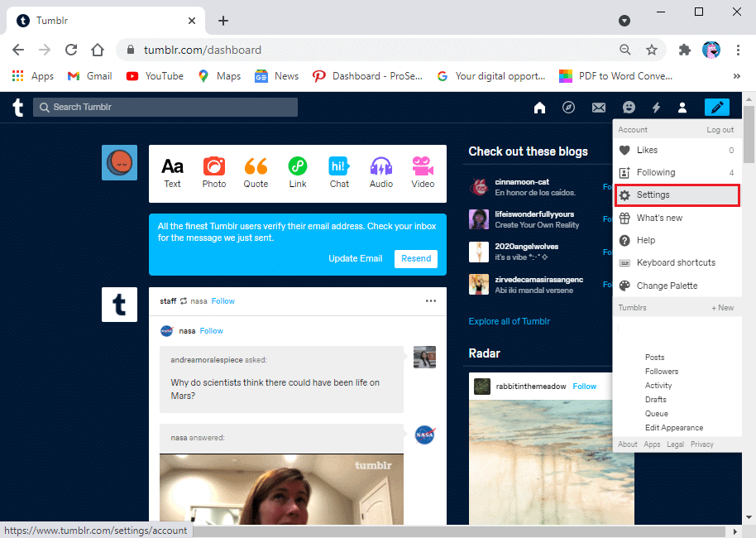Go to the home feed
Screen dimensions: 756x538
pos(539,107)
